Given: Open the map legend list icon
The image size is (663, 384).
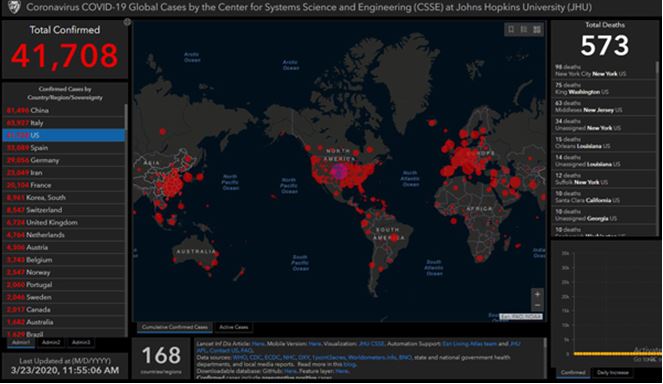Looking at the screenshot, I should (x=524, y=29).
